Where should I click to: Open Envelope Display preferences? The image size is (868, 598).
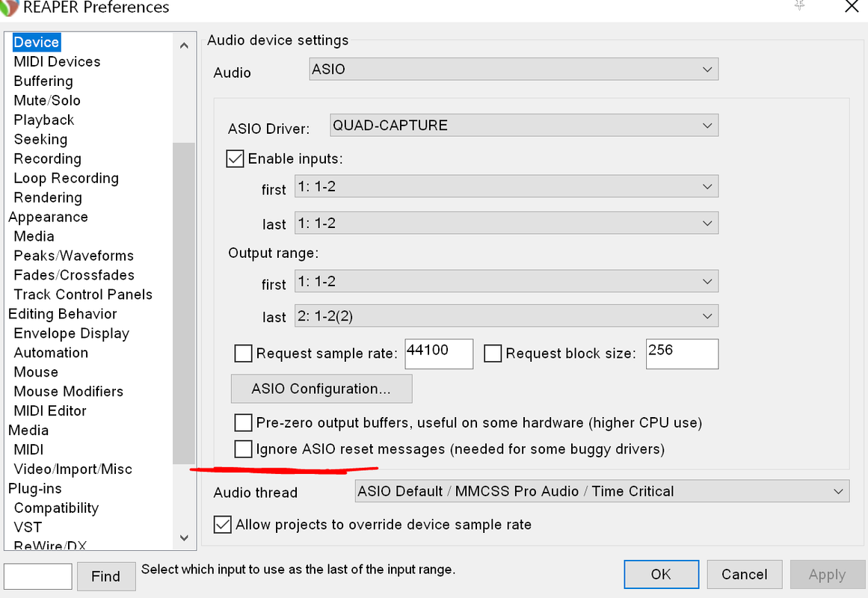[72, 333]
